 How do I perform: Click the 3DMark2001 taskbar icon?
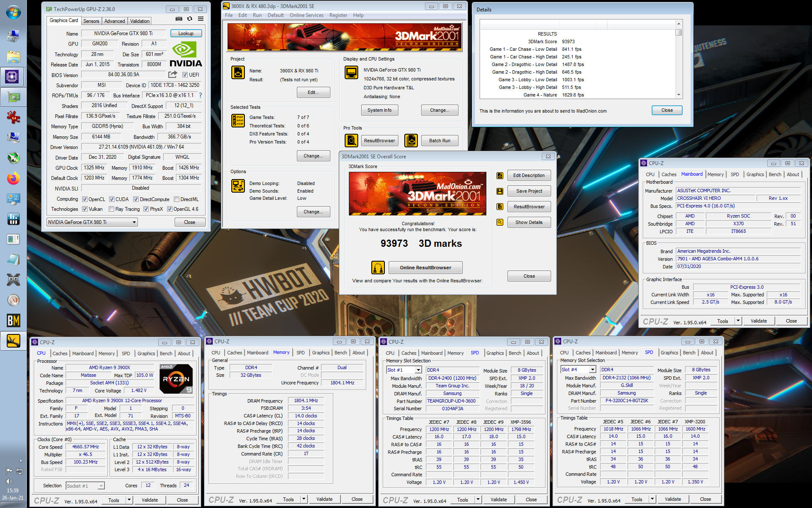coord(13,341)
